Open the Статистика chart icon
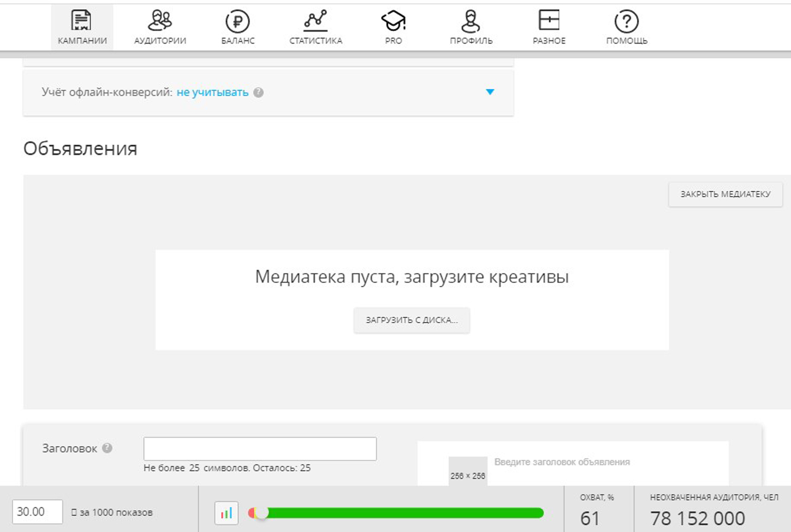791x532 pixels. pyautogui.click(x=316, y=21)
